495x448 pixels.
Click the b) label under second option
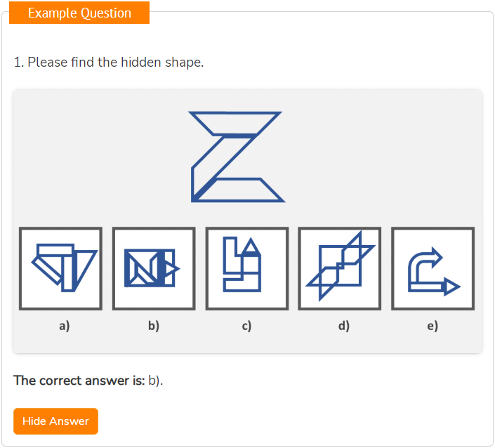154,326
